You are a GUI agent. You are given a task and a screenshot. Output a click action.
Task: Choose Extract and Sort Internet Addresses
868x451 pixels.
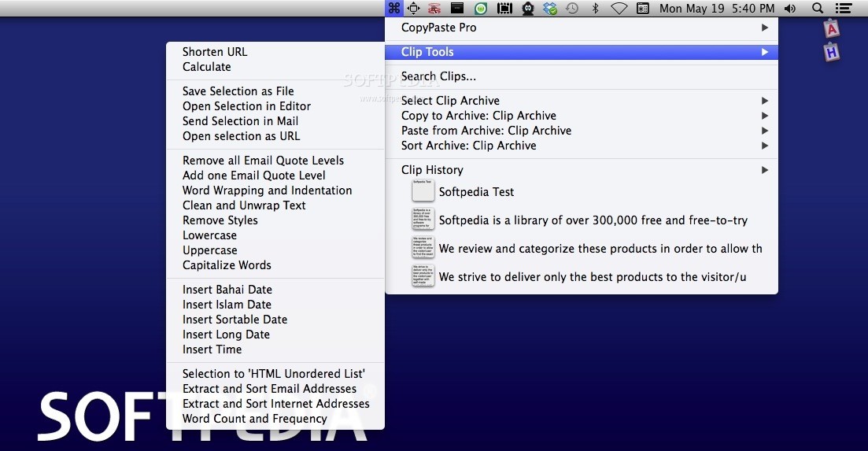click(275, 404)
